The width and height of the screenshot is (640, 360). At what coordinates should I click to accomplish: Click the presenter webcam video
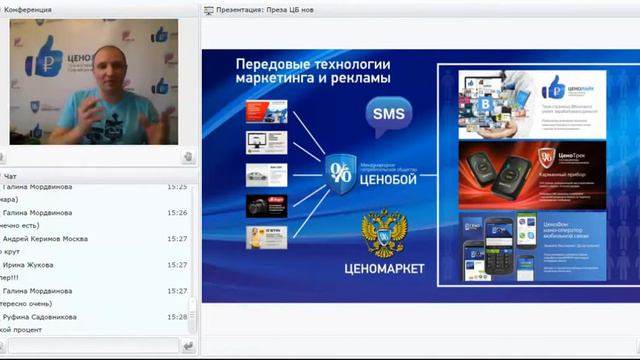[94, 82]
